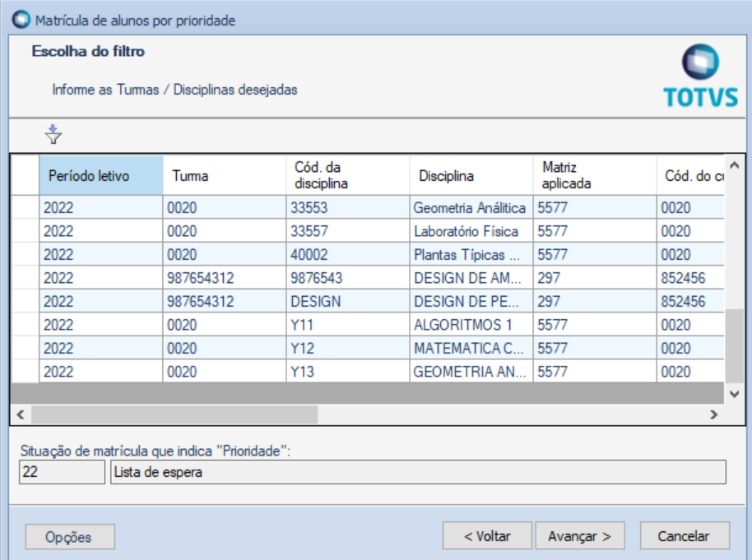Click course code 852456 in DESIGN DE PE... row
The width and height of the screenshot is (752, 560).
pos(690,302)
